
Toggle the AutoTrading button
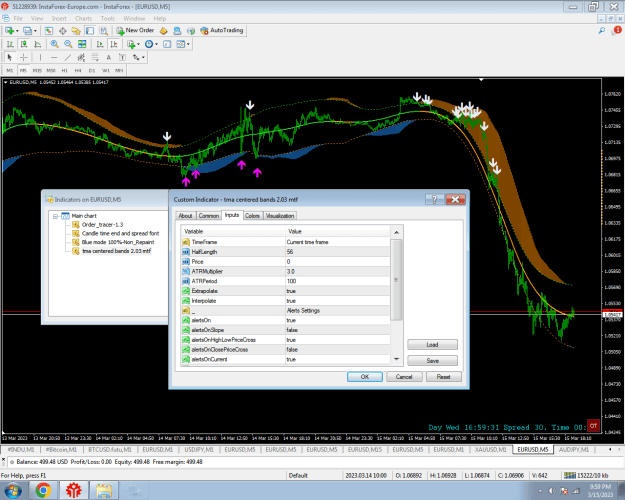pyautogui.click(x=222, y=30)
